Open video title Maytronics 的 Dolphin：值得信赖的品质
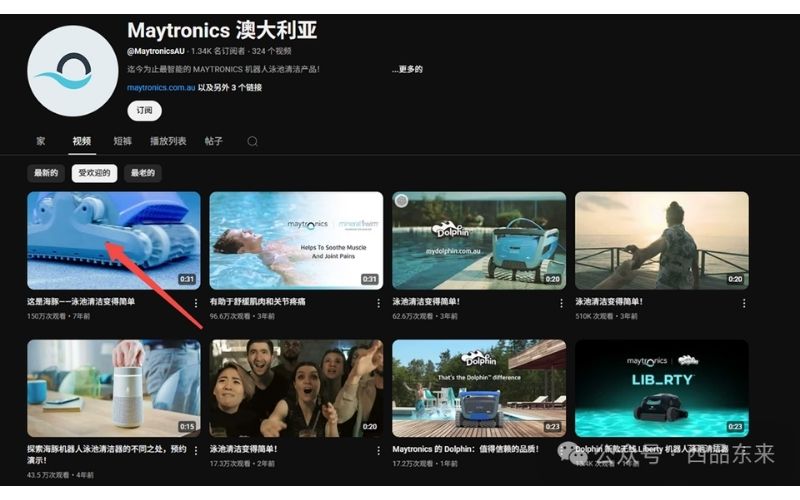Image resolution: width=800 pixels, height=500 pixels. [x=465, y=449]
